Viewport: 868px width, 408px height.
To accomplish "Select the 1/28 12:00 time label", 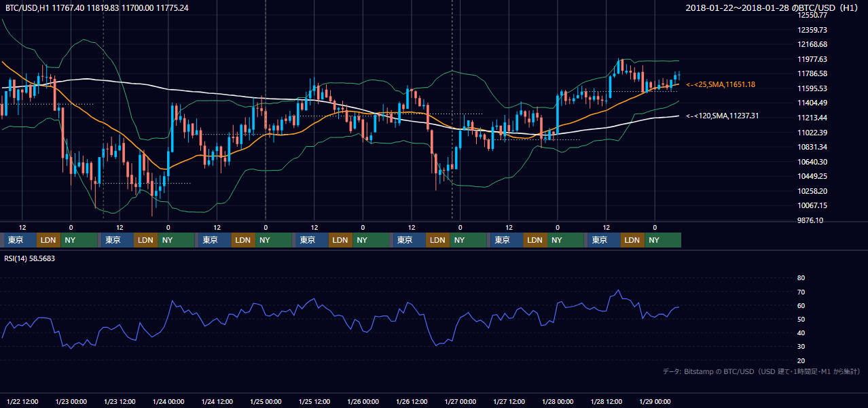I will pos(606,401).
